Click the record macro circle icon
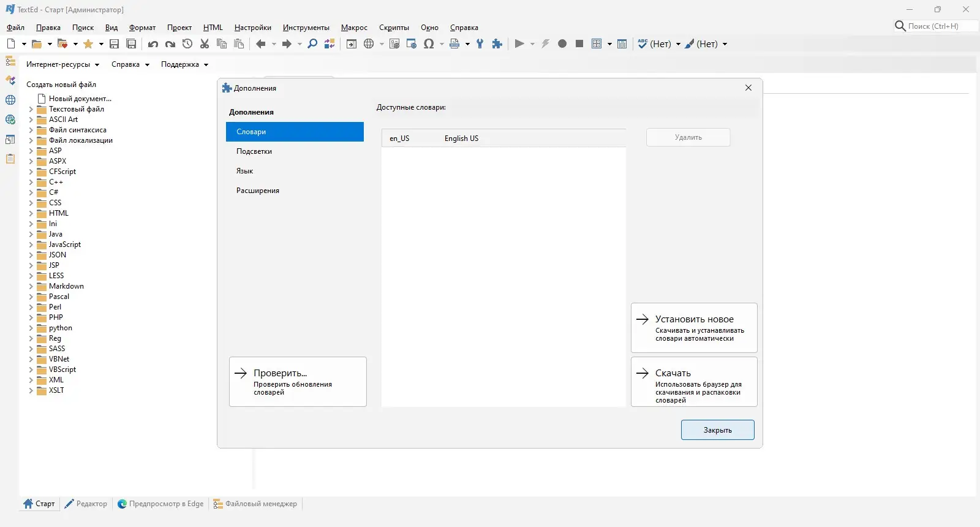 click(x=562, y=44)
